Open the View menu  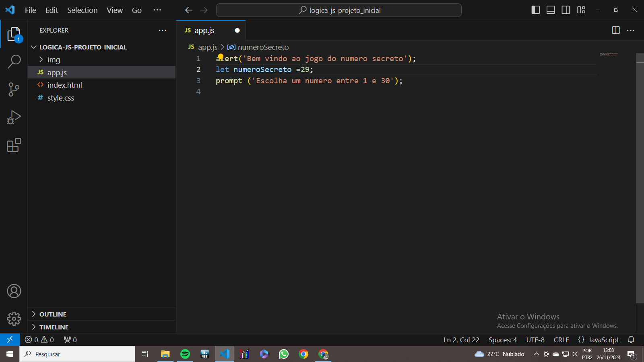(115, 10)
